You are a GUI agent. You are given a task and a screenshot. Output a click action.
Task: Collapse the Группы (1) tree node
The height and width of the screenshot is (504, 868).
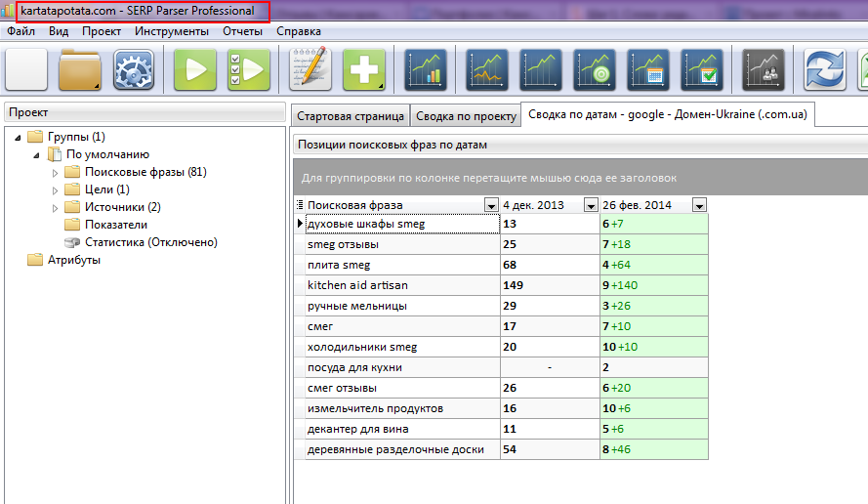point(18,138)
